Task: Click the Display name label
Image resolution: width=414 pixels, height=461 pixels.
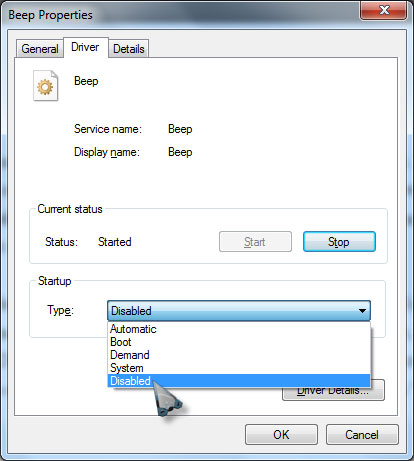Action: pos(107,152)
